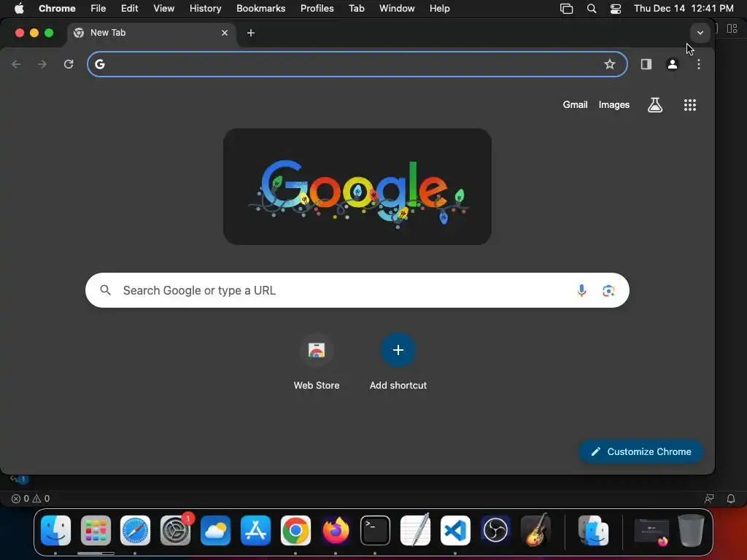This screenshot has width=747, height=560.
Task: Open a new tab with plus button
Action: 251,33
